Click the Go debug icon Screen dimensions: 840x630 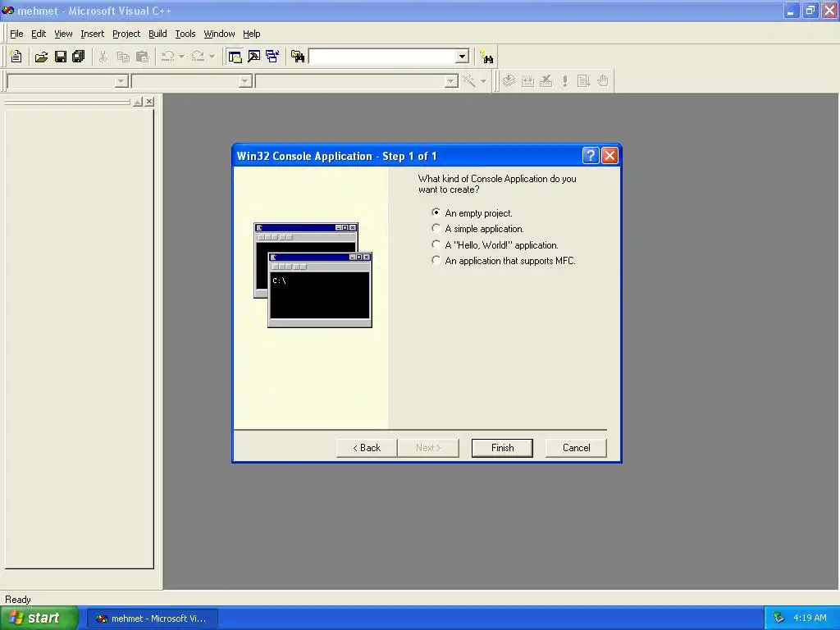tap(583, 81)
